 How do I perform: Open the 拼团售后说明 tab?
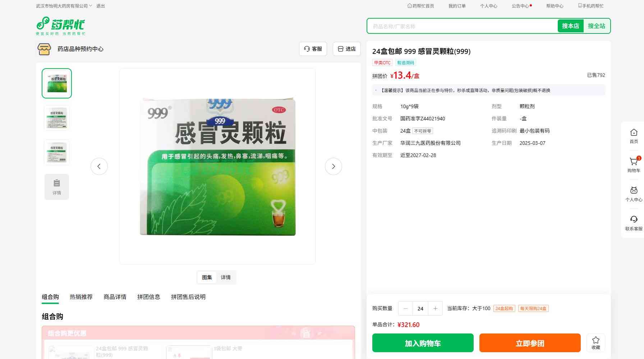pos(188,297)
